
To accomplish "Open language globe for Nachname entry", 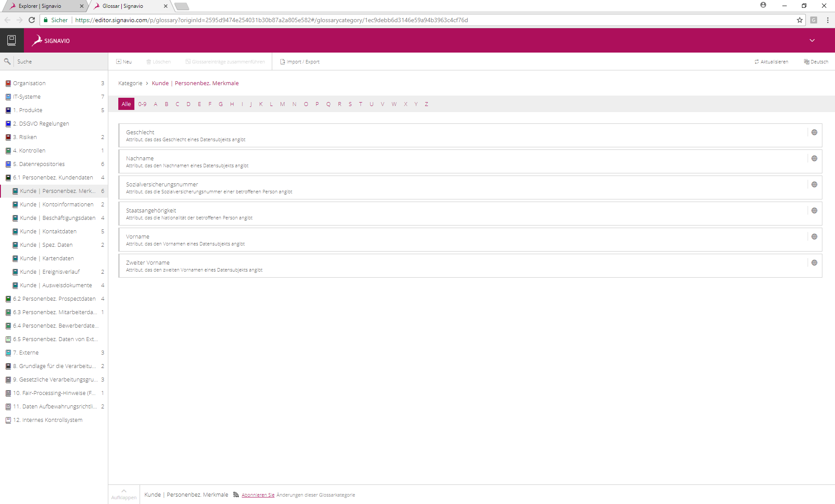I will click(x=814, y=159).
